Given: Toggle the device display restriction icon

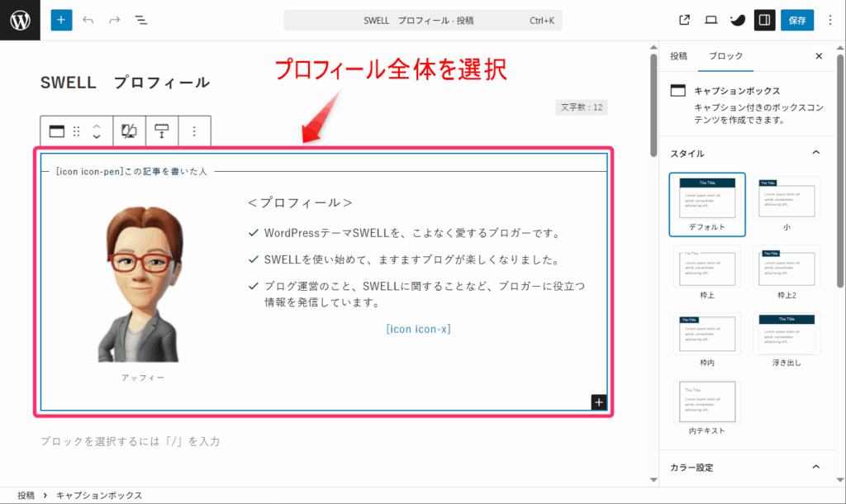Looking at the screenshot, I should point(129,131).
